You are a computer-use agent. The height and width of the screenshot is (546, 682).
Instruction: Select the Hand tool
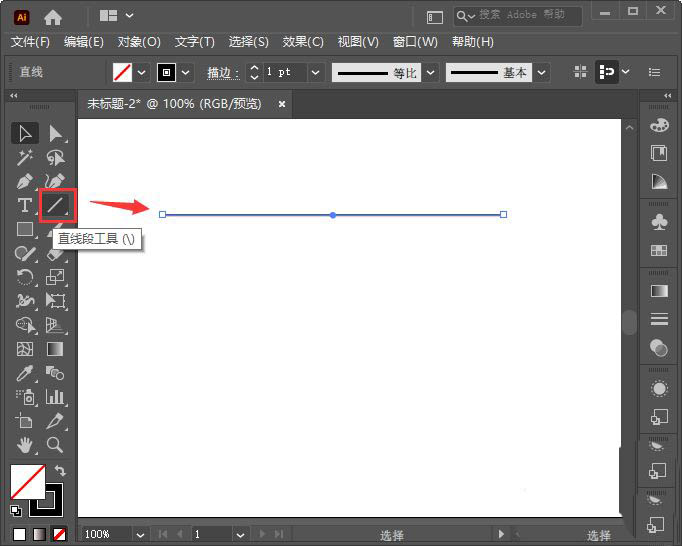click(25, 445)
